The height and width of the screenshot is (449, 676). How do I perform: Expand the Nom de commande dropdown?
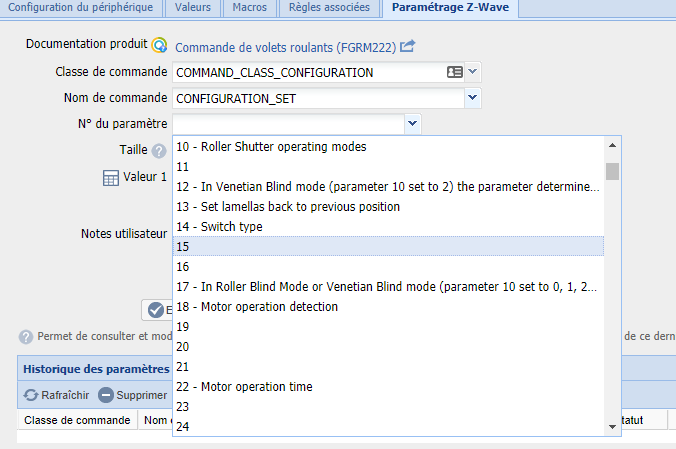[x=473, y=97]
